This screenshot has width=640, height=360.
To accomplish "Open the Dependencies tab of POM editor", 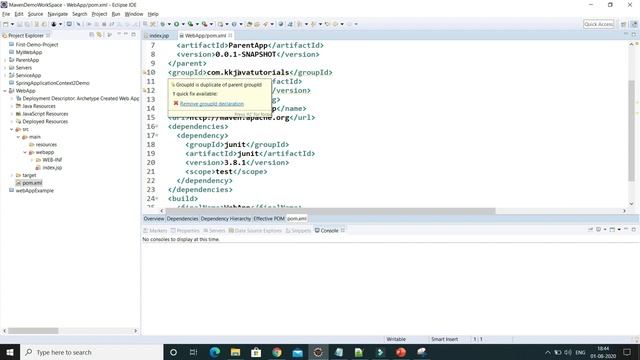I will coord(182,219).
